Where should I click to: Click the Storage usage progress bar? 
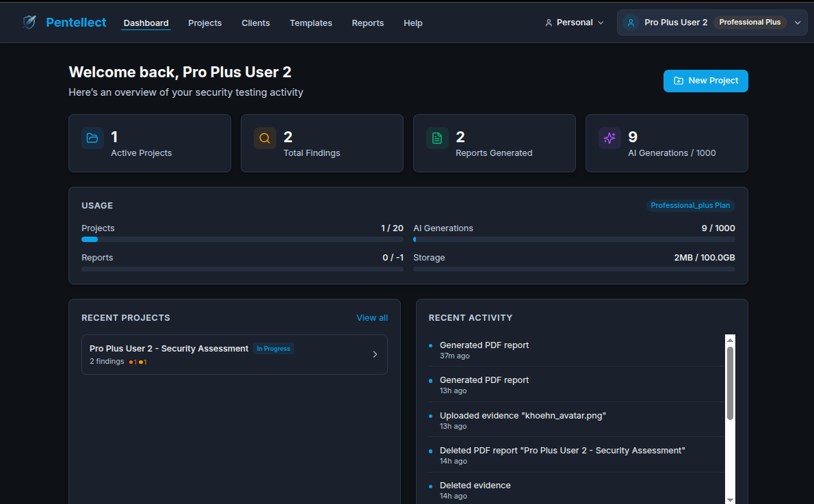pyautogui.click(x=574, y=269)
